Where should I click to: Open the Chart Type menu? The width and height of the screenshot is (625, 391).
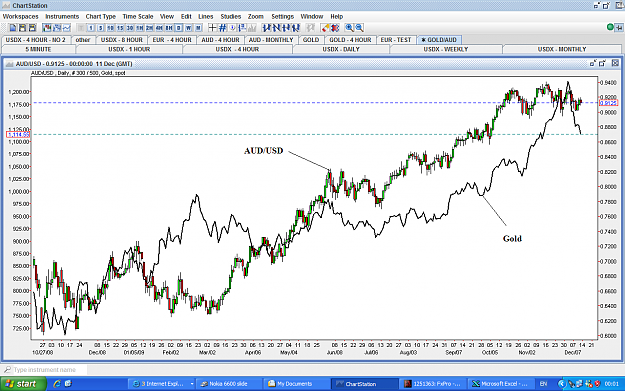(x=100, y=16)
